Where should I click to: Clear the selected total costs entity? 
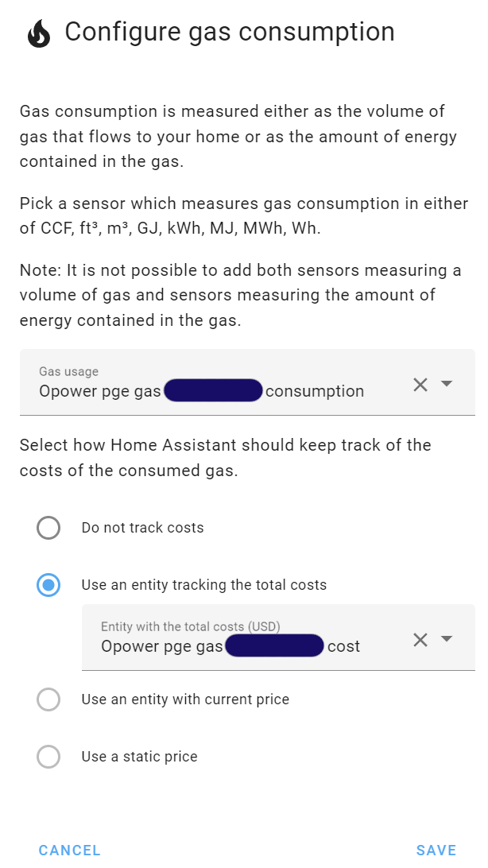(x=420, y=639)
